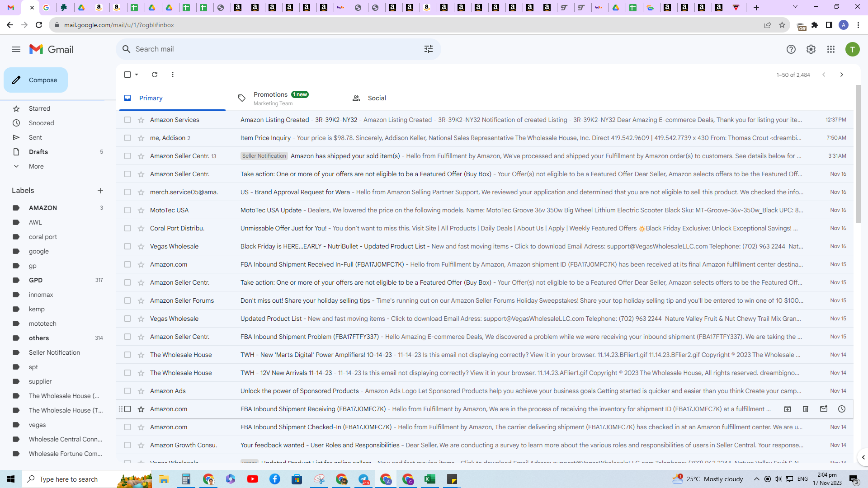
Task: Delete the FBA Inbound Shipment Receiving email
Action: click(x=806, y=409)
